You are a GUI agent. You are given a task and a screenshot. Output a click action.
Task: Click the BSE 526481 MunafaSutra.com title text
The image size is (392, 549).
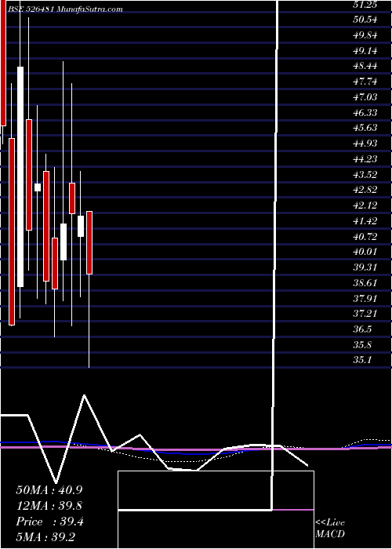point(64,9)
